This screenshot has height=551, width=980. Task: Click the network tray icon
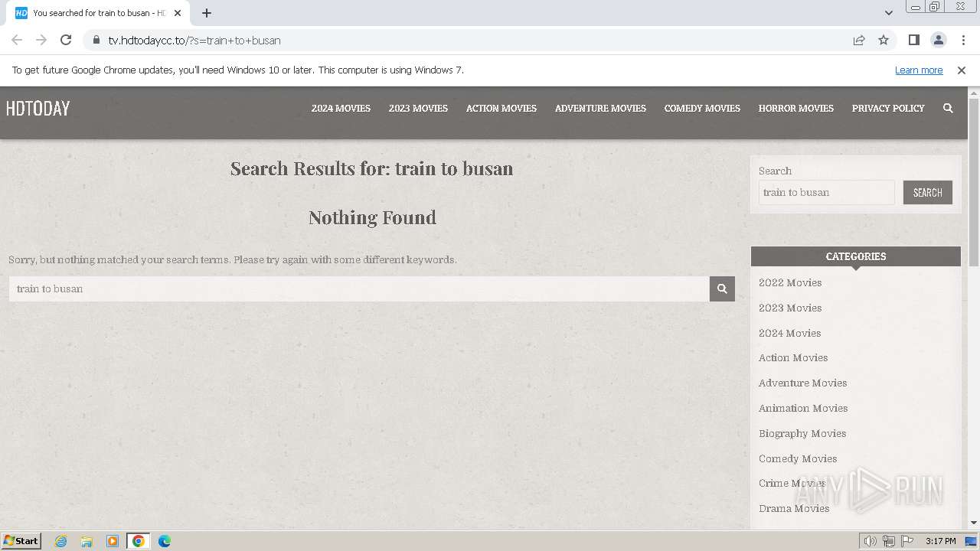click(889, 541)
